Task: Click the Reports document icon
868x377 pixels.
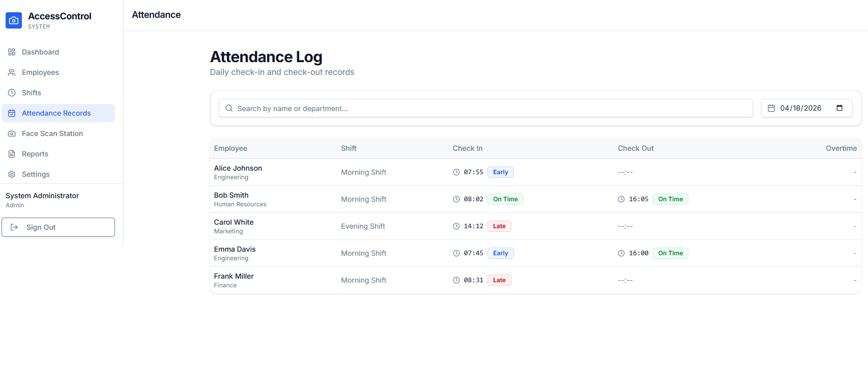Action: 12,154
